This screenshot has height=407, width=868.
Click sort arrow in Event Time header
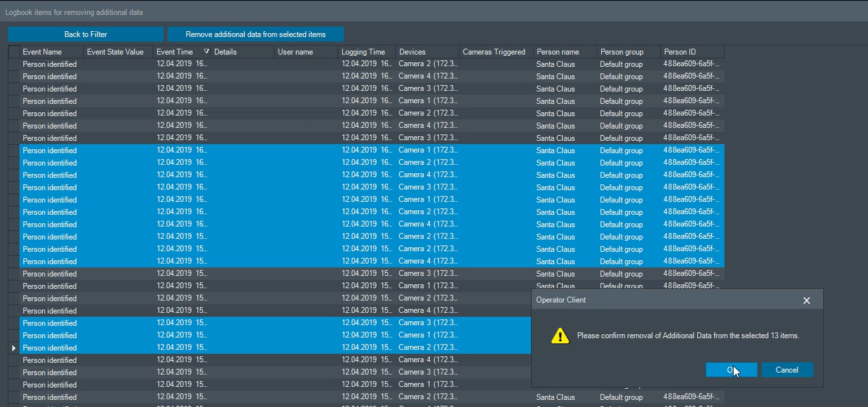(206, 52)
